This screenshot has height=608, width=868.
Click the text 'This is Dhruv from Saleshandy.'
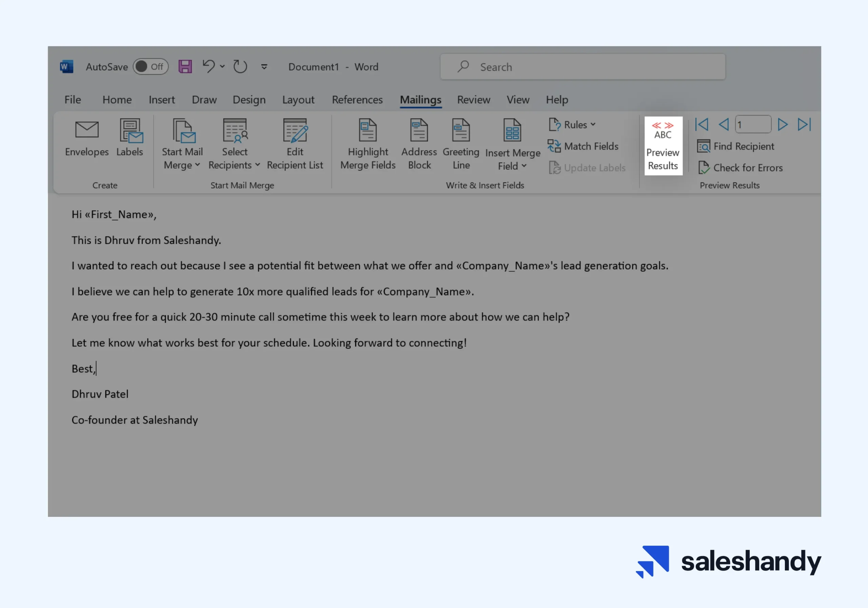[x=146, y=240]
